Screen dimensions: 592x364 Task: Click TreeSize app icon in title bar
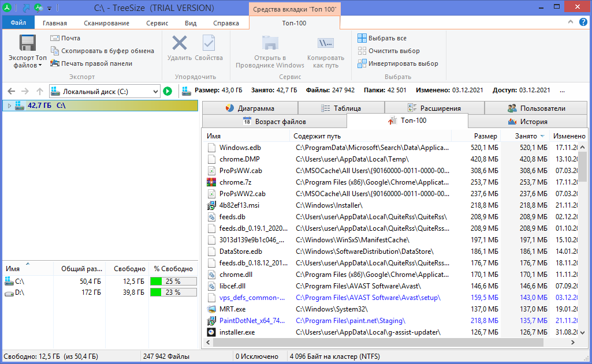pyautogui.click(x=7, y=7)
